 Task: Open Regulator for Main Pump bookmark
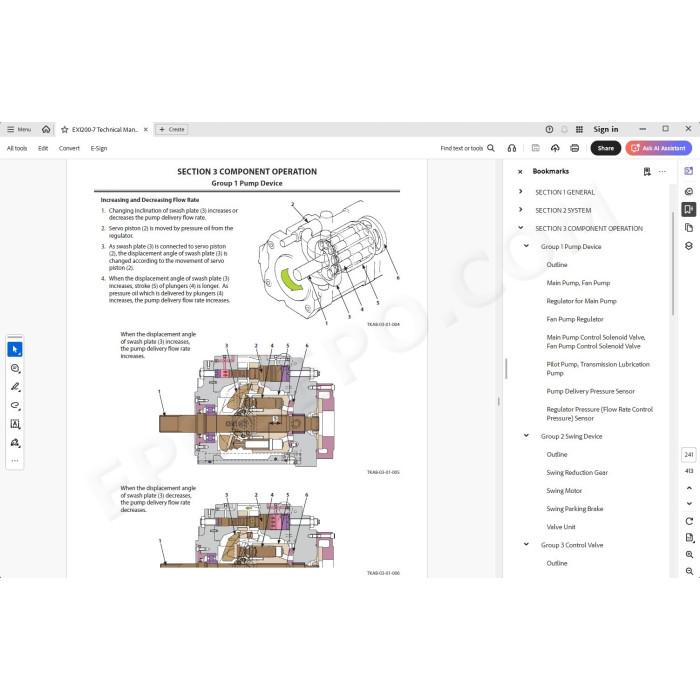coord(581,301)
